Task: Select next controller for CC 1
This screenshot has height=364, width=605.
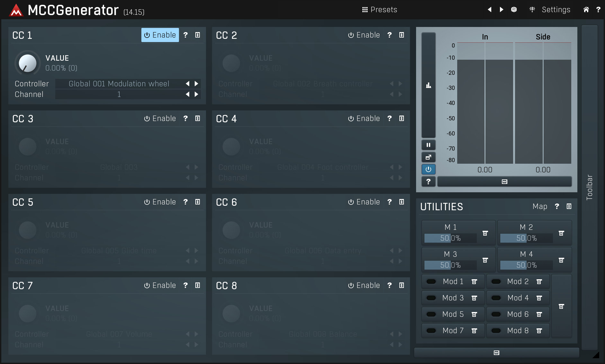Action: click(x=196, y=84)
